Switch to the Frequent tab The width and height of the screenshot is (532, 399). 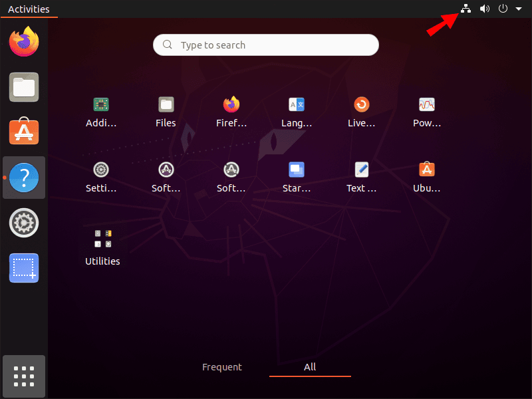[x=222, y=366]
